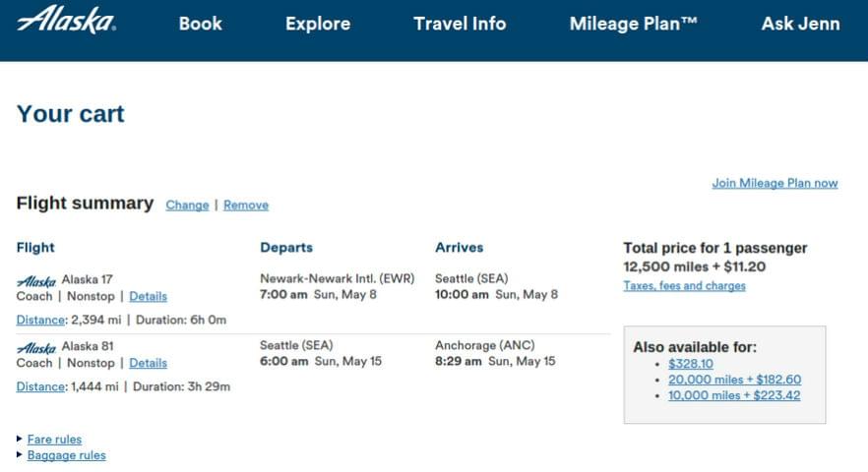Choose 10,000 miles + $223.42 option
The image size is (868, 472).
(x=734, y=395)
